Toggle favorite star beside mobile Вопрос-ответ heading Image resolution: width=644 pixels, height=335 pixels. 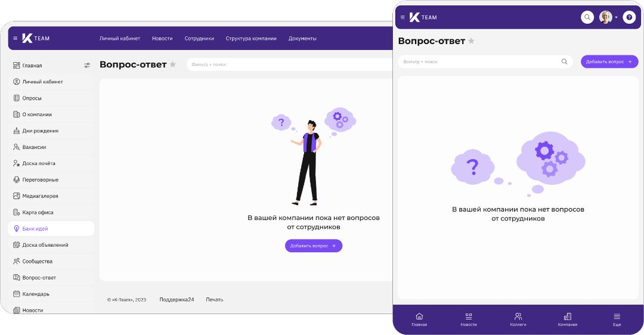point(471,41)
